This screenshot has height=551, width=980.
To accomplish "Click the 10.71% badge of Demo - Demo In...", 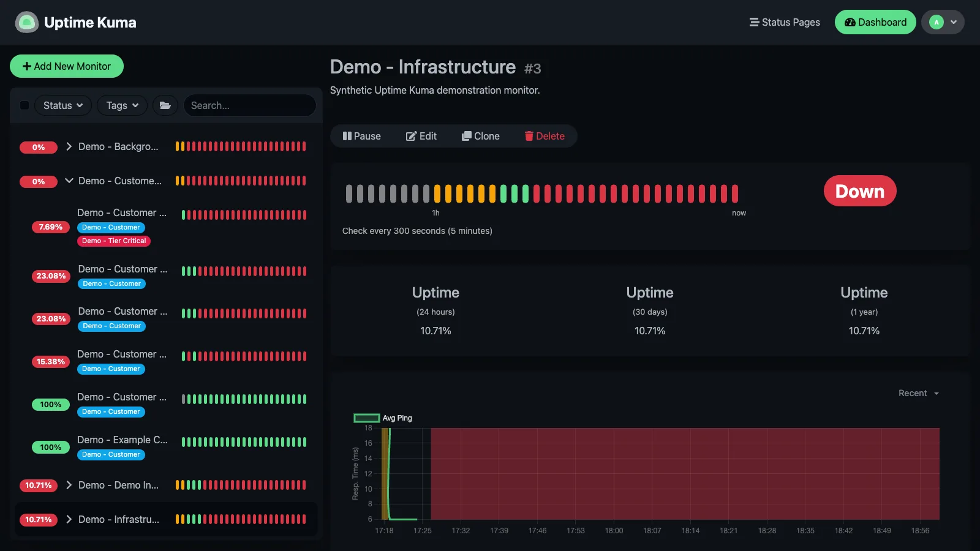I will (x=39, y=485).
